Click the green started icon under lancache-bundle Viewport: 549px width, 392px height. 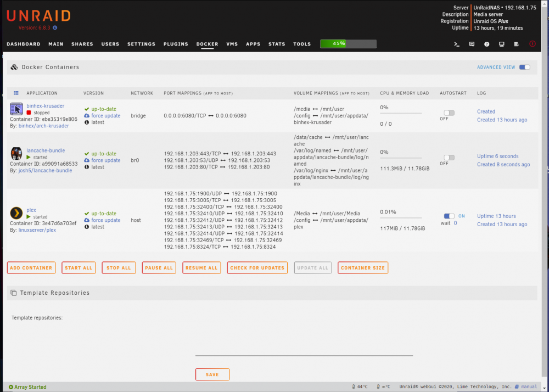point(29,158)
